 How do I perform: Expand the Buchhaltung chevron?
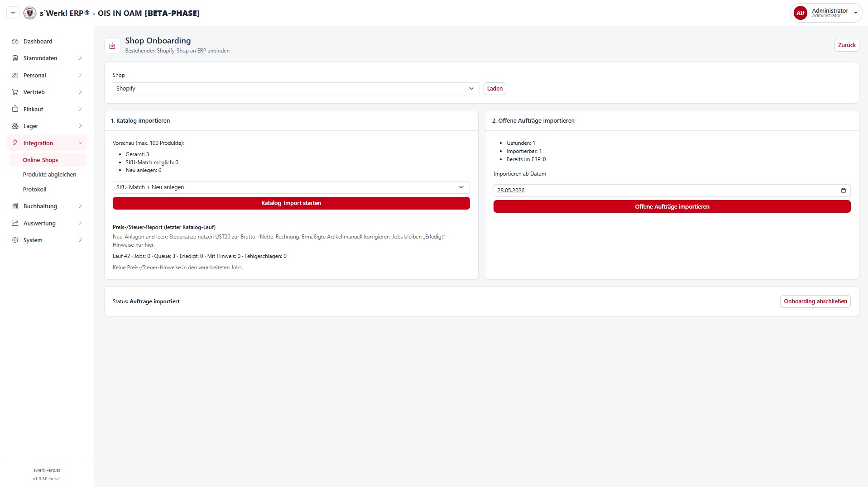coord(80,206)
